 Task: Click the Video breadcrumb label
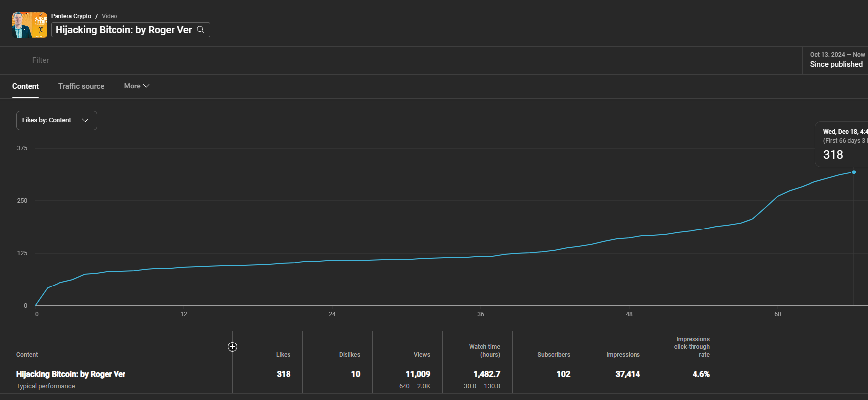110,16
